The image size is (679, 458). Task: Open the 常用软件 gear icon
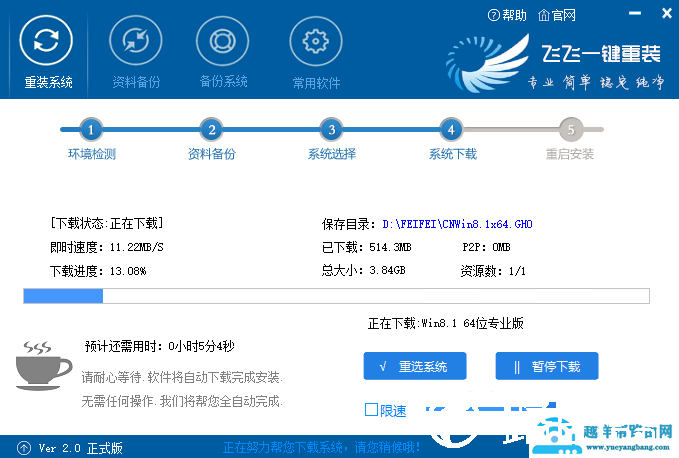(x=316, y=42)
